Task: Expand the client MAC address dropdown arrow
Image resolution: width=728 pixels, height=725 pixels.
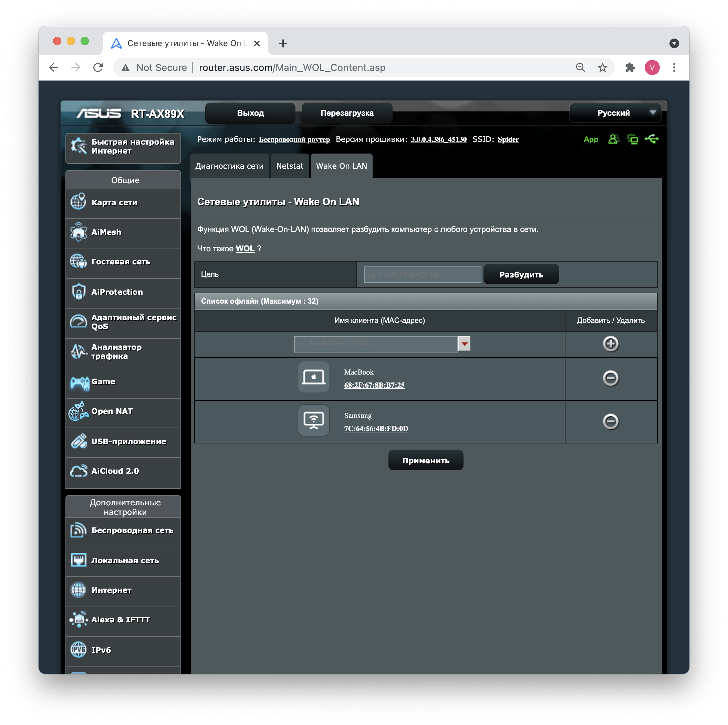Action: click(x=464, y=344)
